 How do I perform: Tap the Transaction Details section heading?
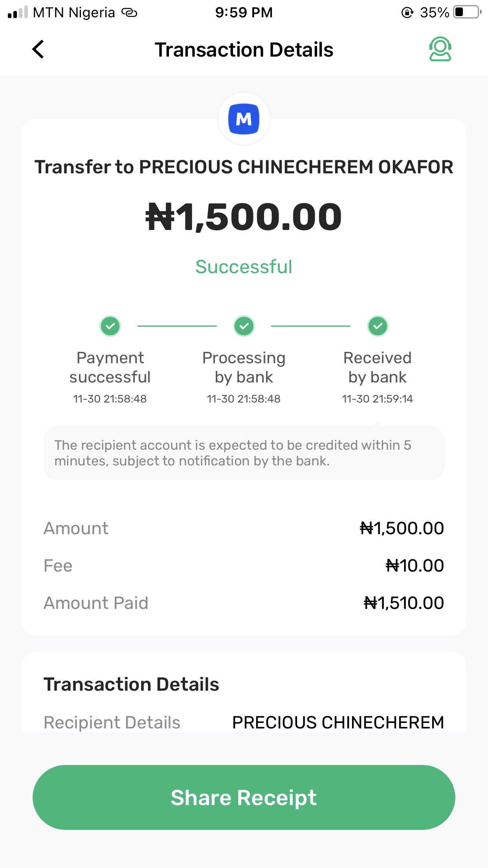[x=132, y=684]
